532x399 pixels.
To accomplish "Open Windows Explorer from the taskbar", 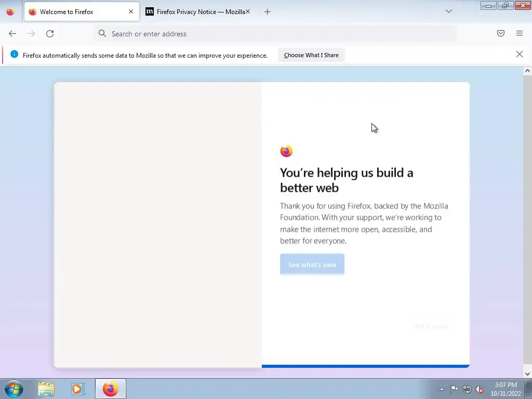I will pyautogui.click(x=46, y=389).
